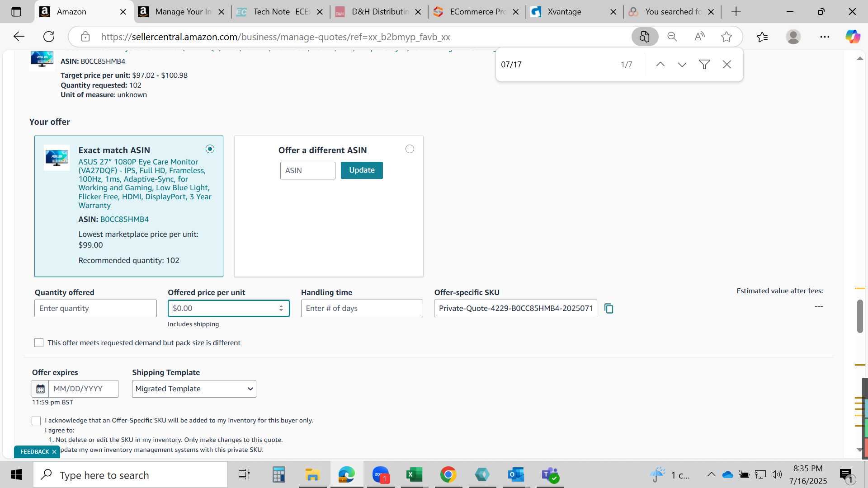This screenshot has width=868, height=488.
Task: Switch to the You searched for tab
Action: tap(672, 12)
